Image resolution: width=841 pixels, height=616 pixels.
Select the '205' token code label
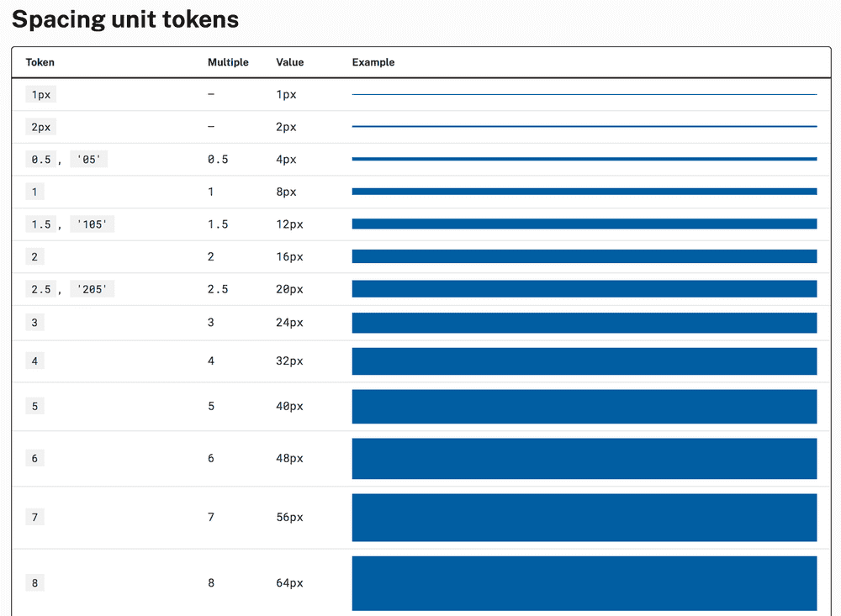[92, 289]
